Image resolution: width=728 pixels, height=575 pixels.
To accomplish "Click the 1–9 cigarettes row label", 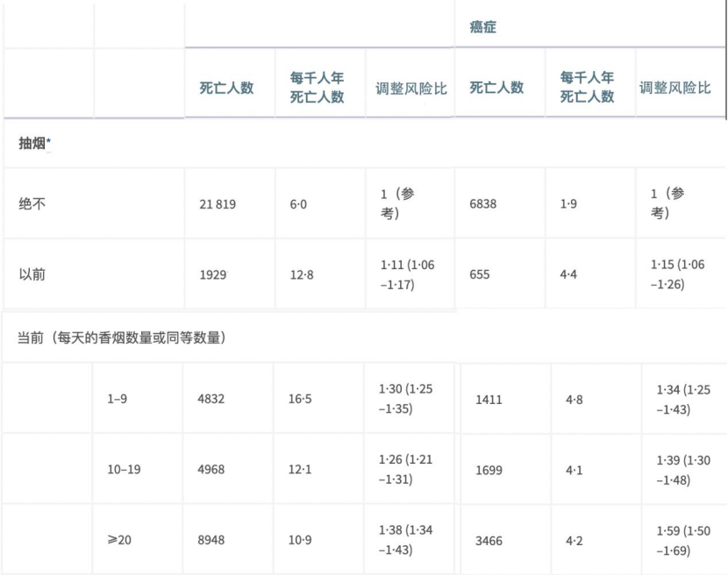I will (117, 399).
